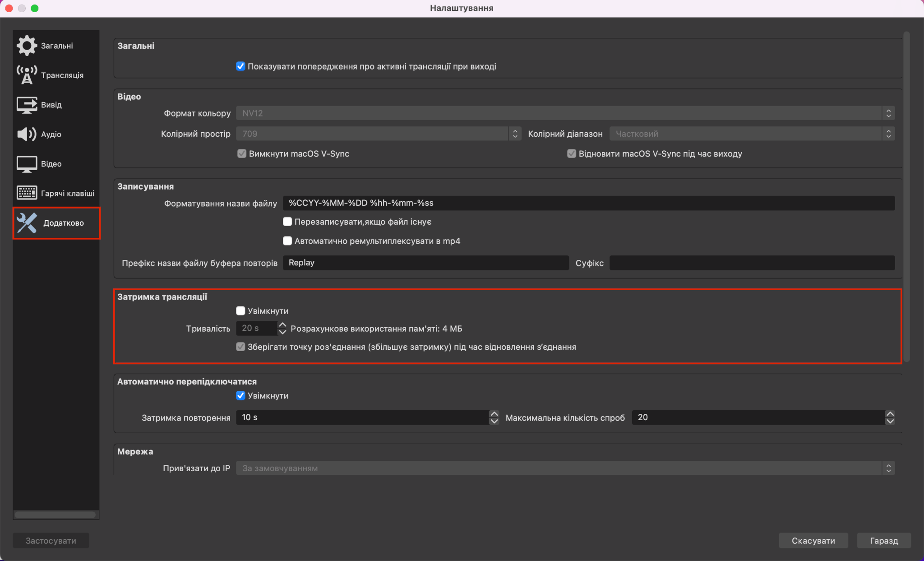
Task: Open Трансляція antenna icon in sidebar
Action: (x=27, y=75)
